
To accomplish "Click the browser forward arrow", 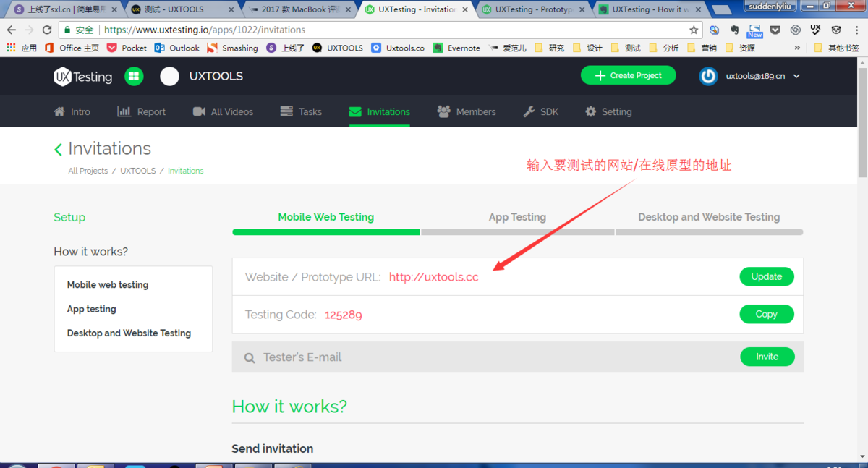I will pos(29,30).
